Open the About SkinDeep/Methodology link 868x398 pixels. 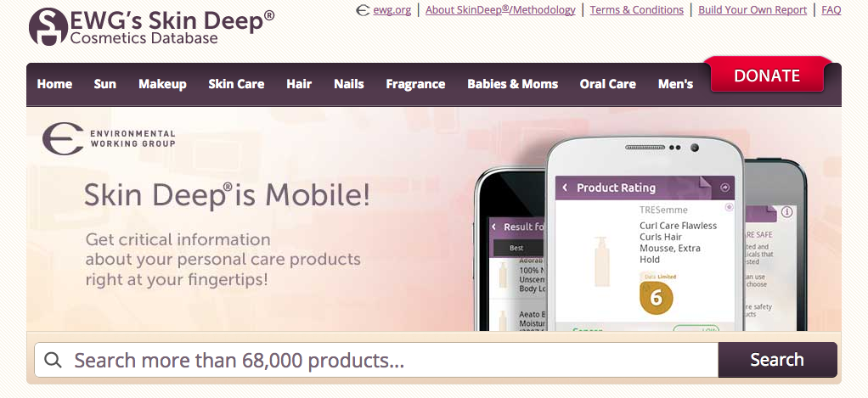pos(500,10)
